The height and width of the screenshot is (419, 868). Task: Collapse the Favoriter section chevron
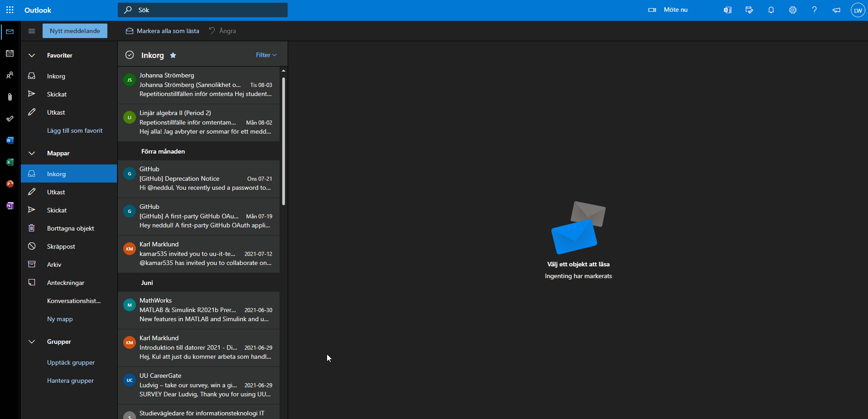[x=32, y=55]
